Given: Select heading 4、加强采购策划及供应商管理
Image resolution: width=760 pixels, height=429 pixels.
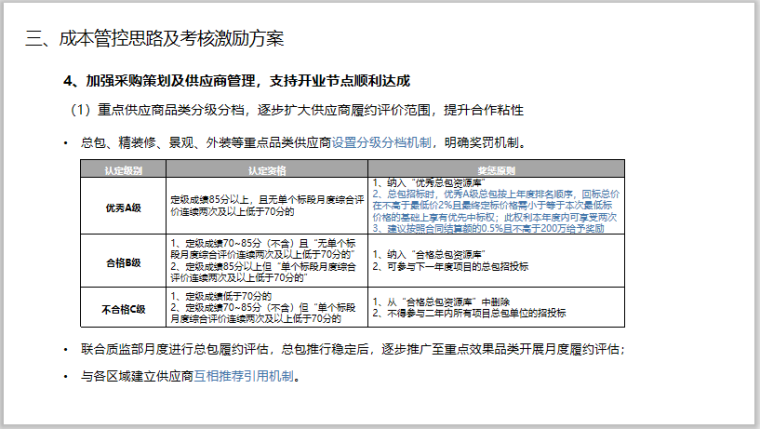Looking at the screenshot, I should [x=238, y=81].
